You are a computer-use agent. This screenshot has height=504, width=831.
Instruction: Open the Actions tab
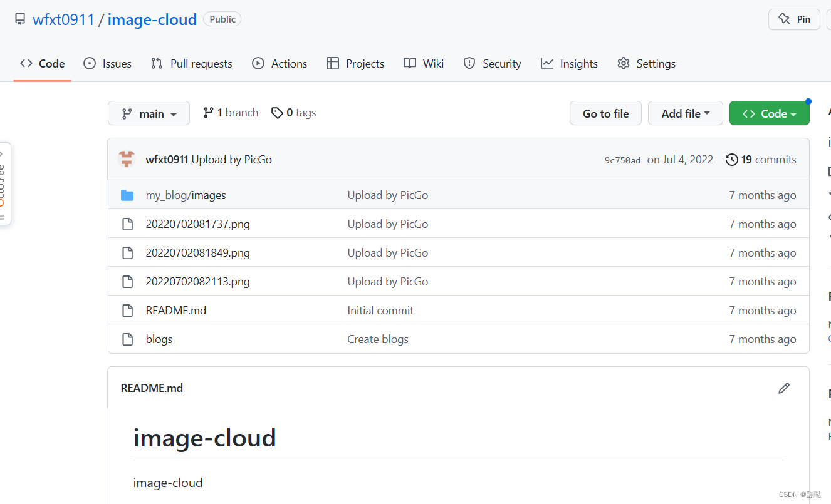point(280,63)
